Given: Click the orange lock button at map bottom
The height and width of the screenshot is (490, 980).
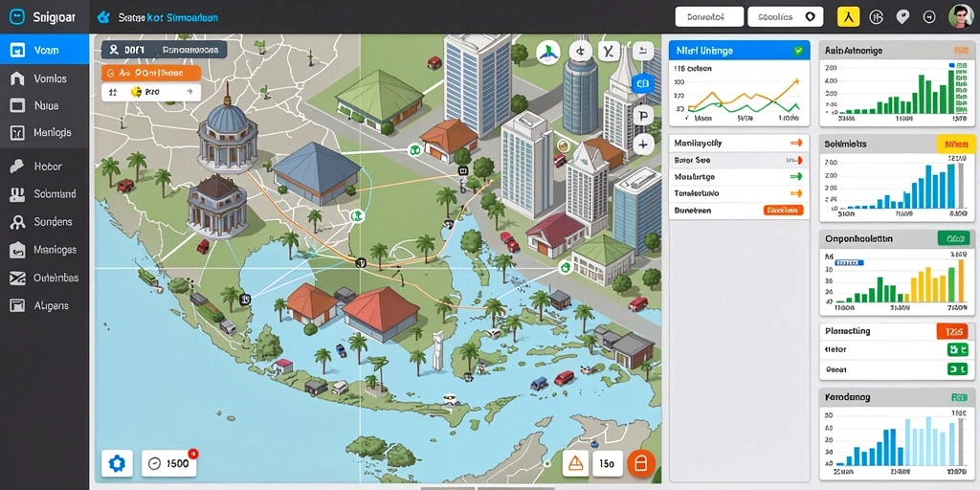Looking at the screenshot, I should coord(640,463).
